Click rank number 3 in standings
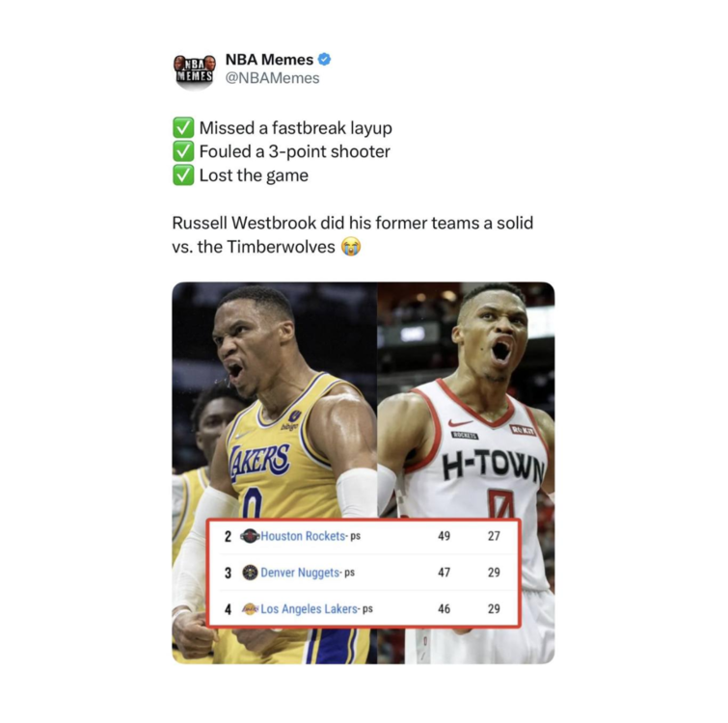Viewport: 728px width, 723px height. [x=228, y=573]
